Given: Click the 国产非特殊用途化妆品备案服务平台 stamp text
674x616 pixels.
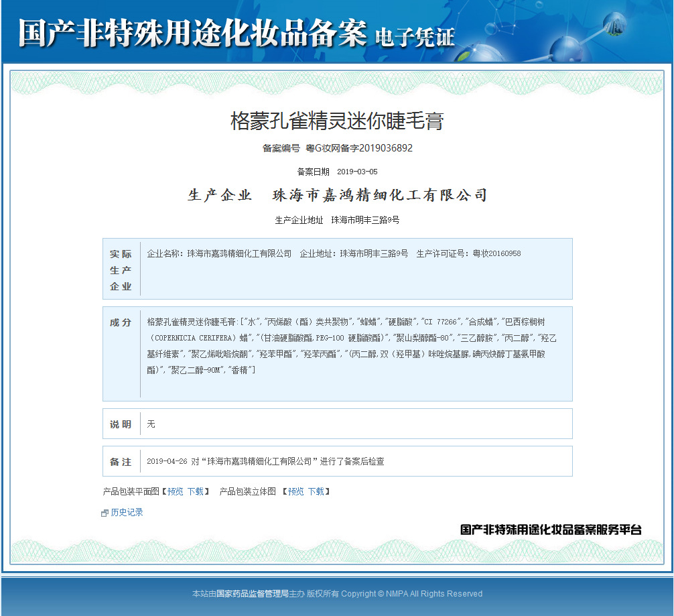Looking at the screenshot, I should (551, 530).
